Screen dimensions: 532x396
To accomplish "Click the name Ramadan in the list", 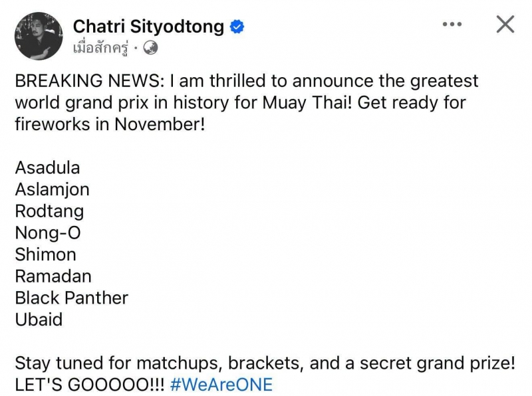I will 53,276.
